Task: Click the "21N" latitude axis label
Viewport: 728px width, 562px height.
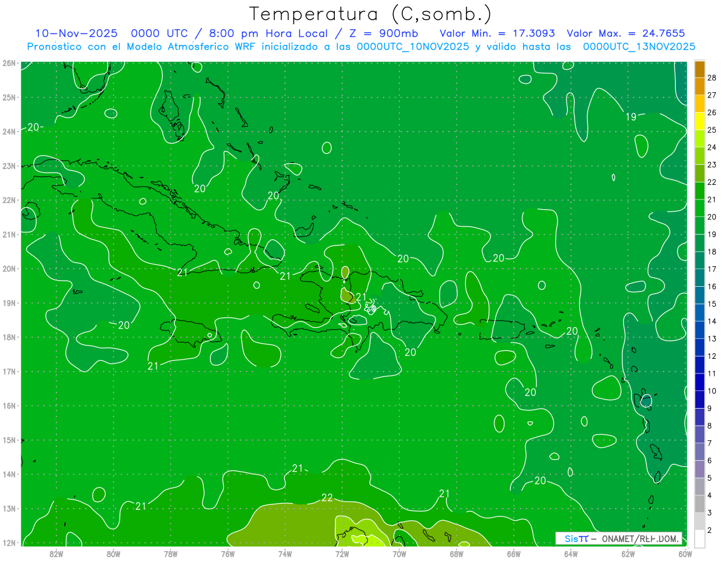Action: pos(8,234)
